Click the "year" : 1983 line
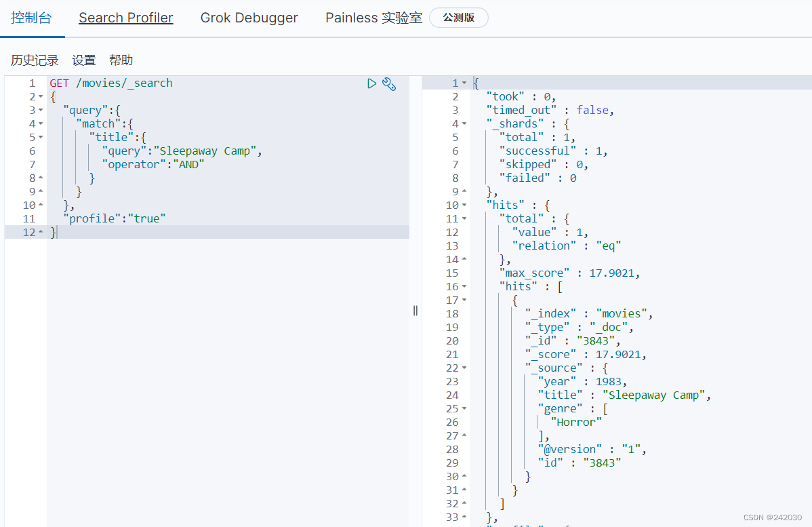 click(583, 381)
